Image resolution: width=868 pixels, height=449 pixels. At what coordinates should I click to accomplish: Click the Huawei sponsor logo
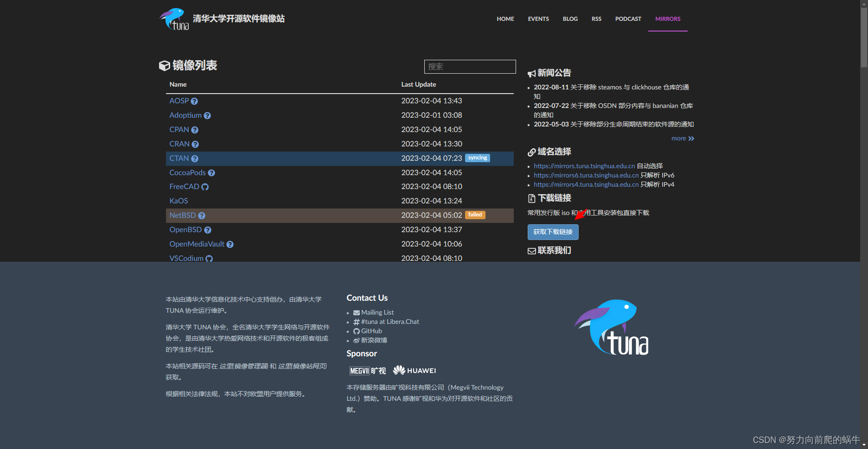point(415,370)
